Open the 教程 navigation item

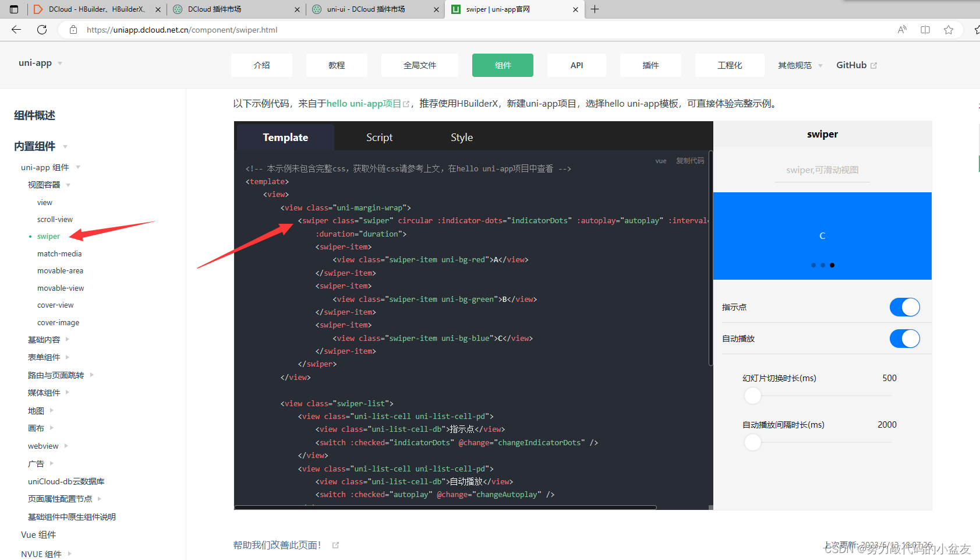tap(337, 65)
